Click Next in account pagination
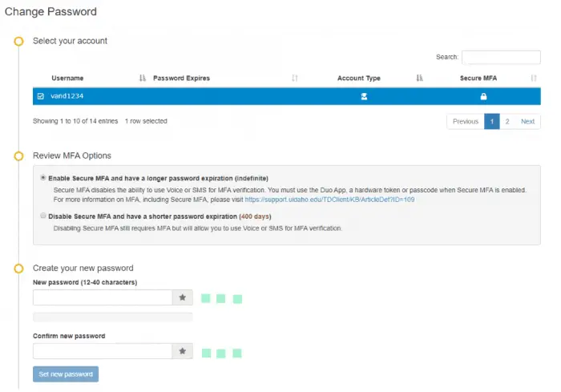The width and height of the screenshot is (561, 392). coord(527,121)
